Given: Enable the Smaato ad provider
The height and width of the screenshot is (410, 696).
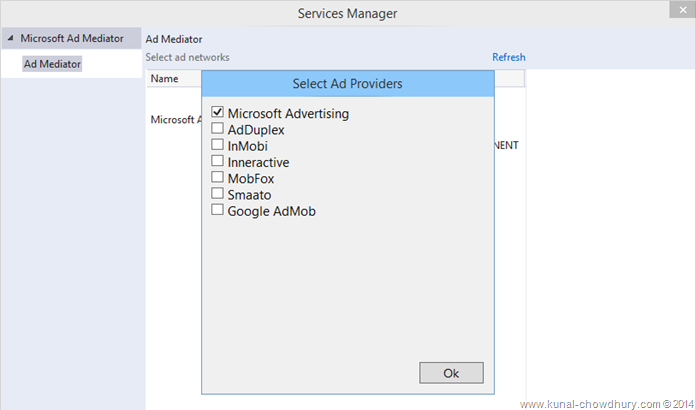Looking at the screenshot, I should coord(217,194).
